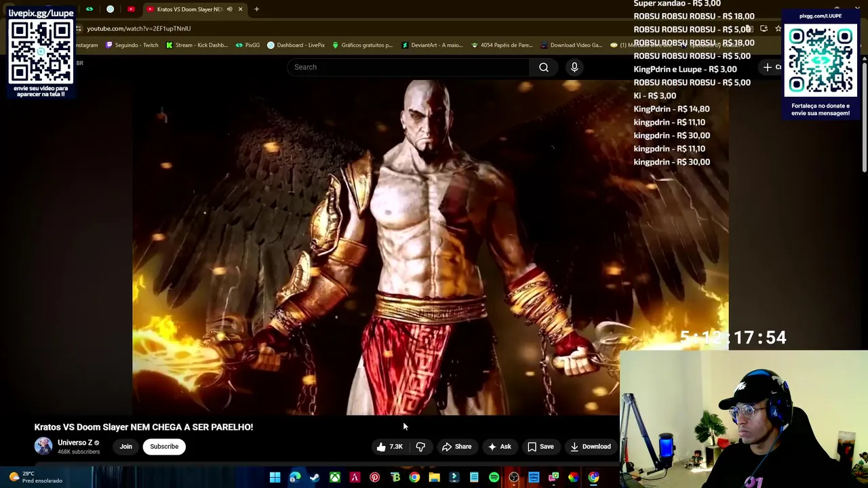Viewport: 868px width, 488px height.
Task: Switch to active Chrome profile window
Action: tap(593, 478)
